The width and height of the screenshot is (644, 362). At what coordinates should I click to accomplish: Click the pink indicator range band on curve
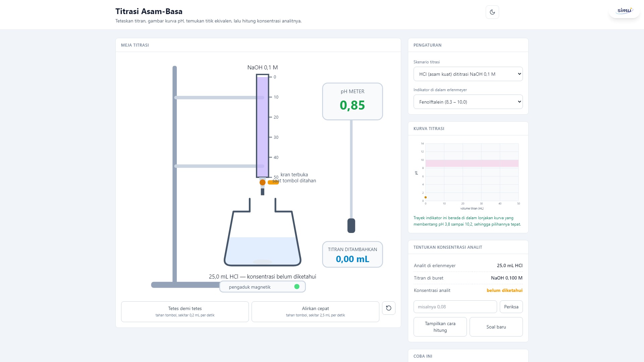[x=472, y=163]
